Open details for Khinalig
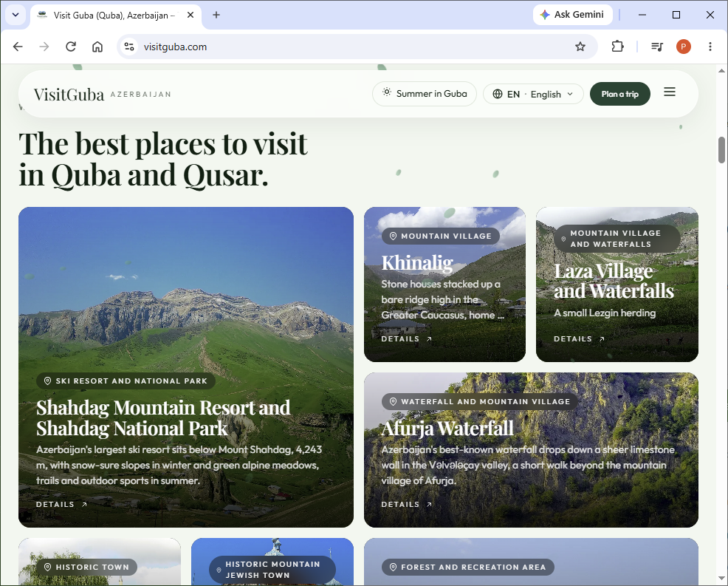728x586 pixels. (x=407, y=338)
